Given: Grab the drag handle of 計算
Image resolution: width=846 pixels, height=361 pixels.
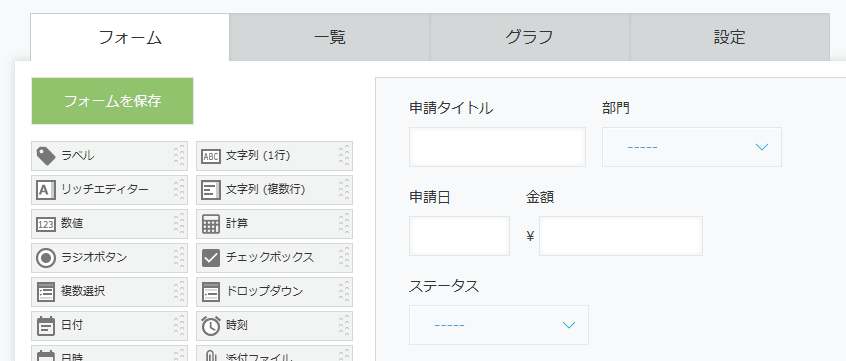Looking at the screenshot, I should (x=344, y=224).
